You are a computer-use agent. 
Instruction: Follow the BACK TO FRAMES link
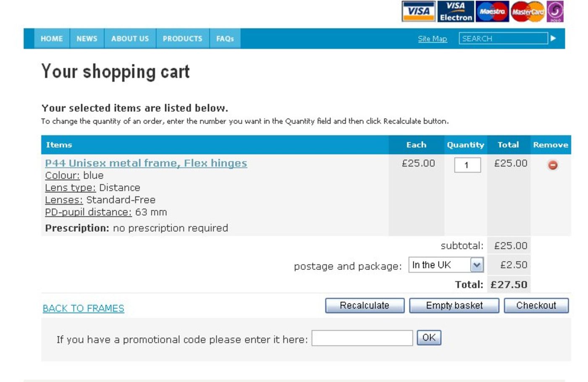pyautogui.click(x=84, y=309)
